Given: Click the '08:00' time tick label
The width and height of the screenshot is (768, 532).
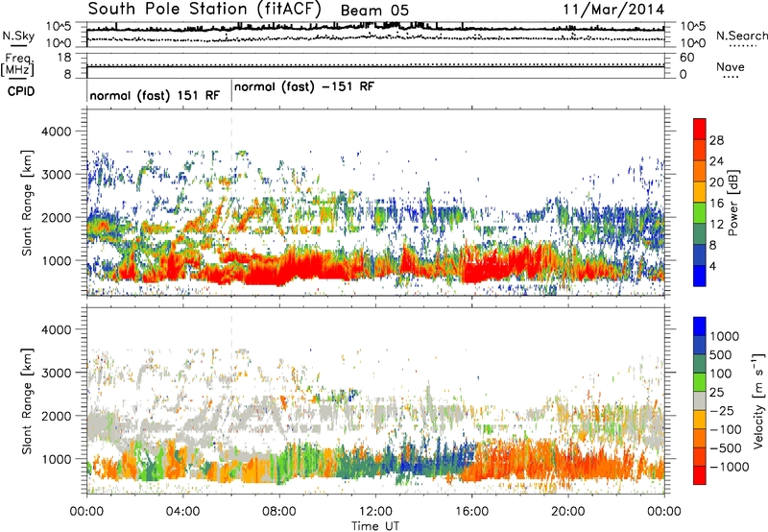Looking at the screenshot, I should click(x=279, y=512).
